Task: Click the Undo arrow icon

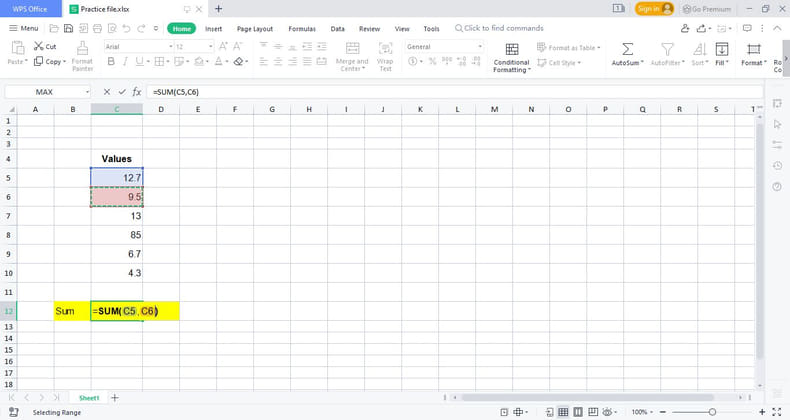Action: click(x=126, y=29)
